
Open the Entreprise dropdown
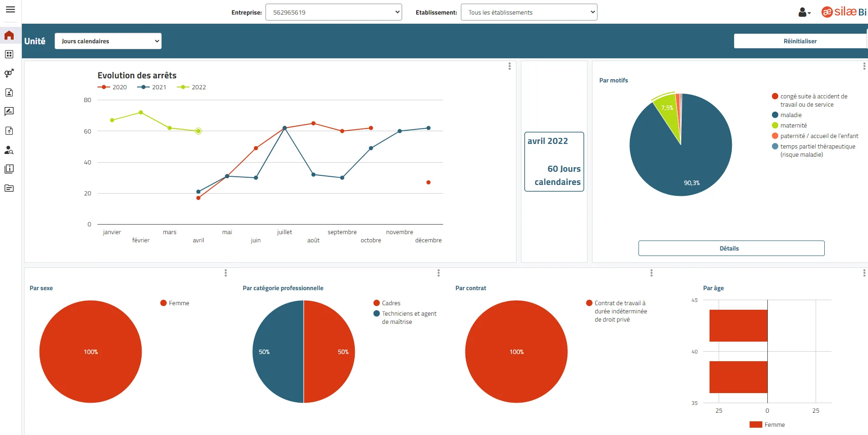coord(333,12)
